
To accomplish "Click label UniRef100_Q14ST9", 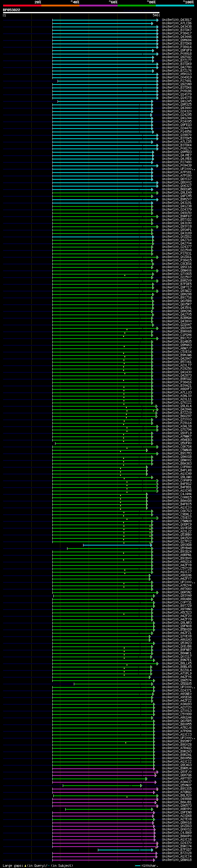I will (x=176, y=94).
